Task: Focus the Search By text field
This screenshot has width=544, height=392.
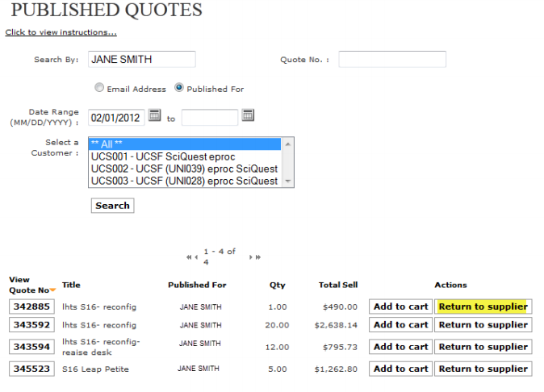Action: 142,59
